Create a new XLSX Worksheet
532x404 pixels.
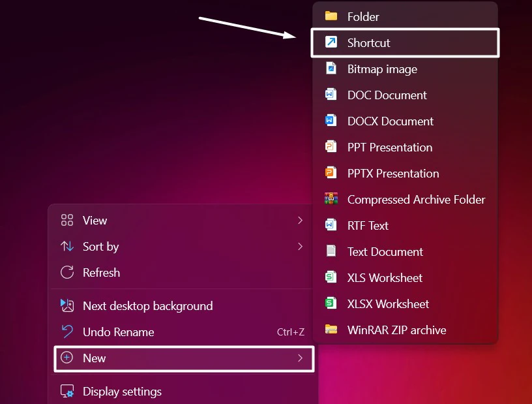(405, 304)
